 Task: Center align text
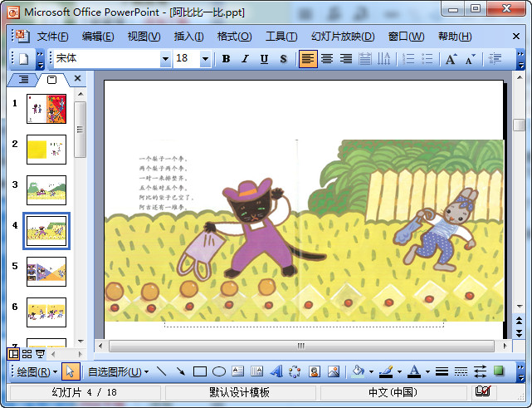pyautogui.click(x=327, y=59)
